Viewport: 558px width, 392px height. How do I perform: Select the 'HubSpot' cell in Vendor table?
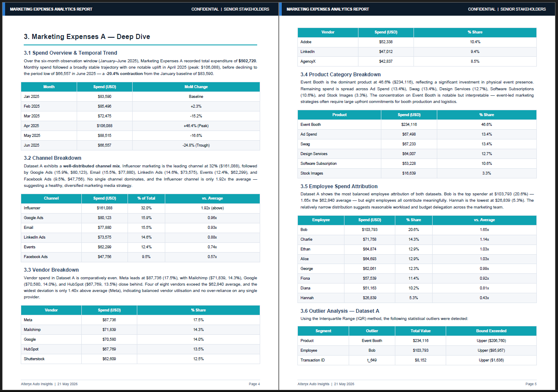51,349
